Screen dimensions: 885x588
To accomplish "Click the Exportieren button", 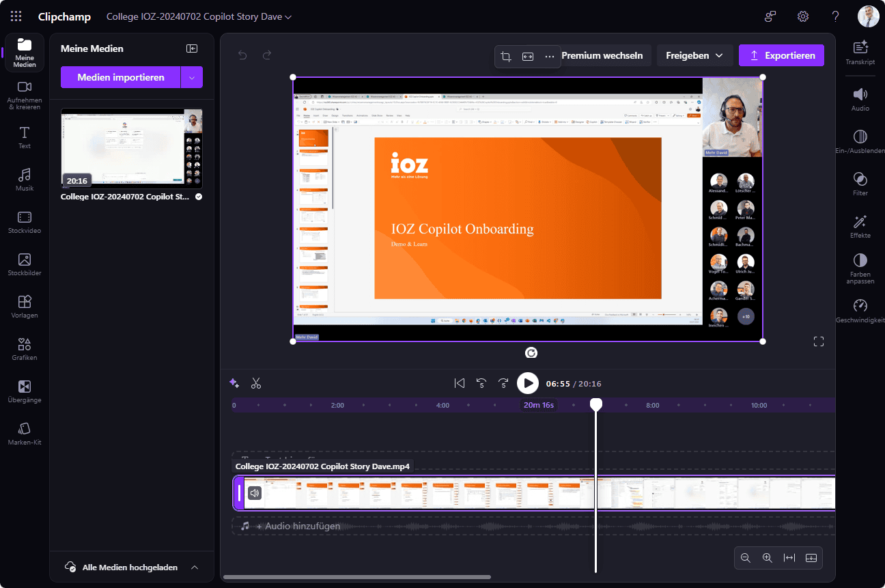I will pyautogui.click(x=781, y=55).
